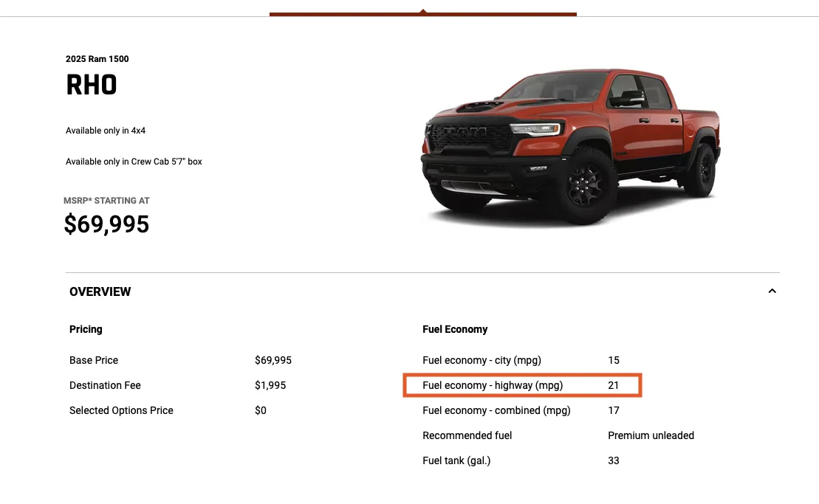Click the Fuel economy city mpg row
This screenshot has height=504, width=819.
point(521,360)
